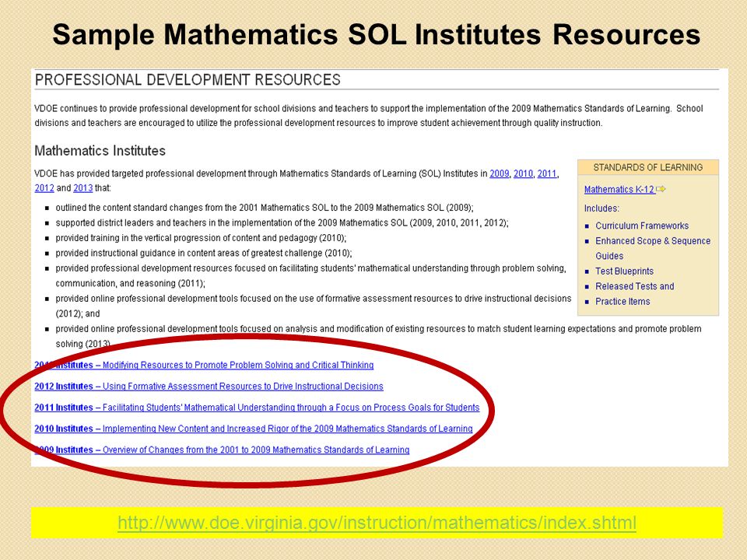Open the 2010 institute year link
The width and height of the screenshot is (747, 560).
point(523,173)
